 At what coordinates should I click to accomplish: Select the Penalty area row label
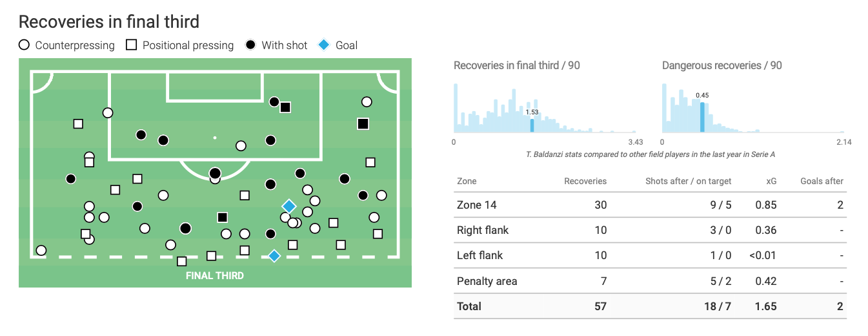[487, 281]
